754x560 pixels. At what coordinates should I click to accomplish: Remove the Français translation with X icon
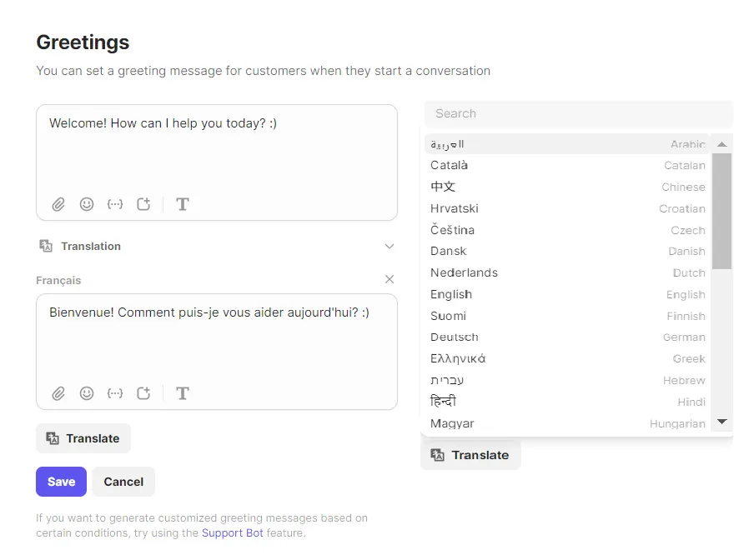[x=390, y=280]
